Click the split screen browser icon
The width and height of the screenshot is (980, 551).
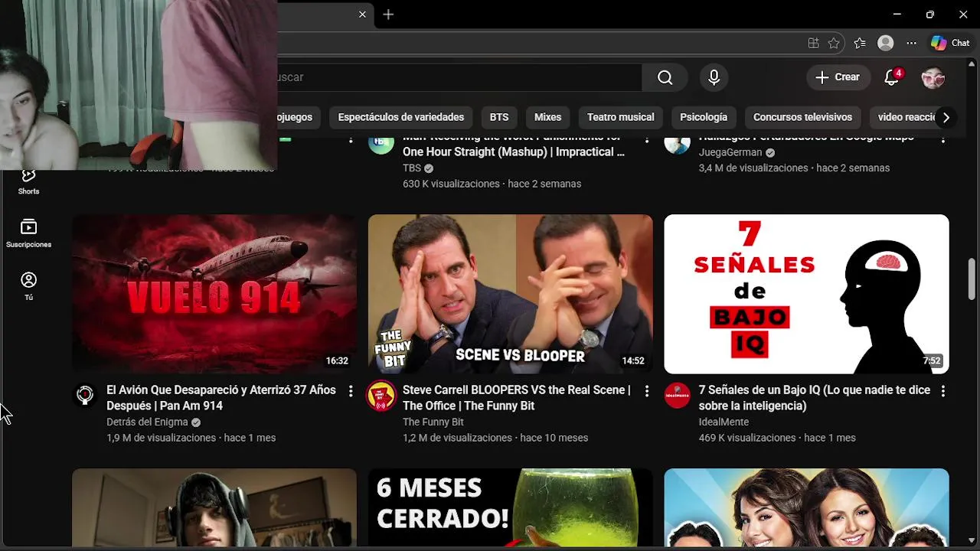pos(813,43)
